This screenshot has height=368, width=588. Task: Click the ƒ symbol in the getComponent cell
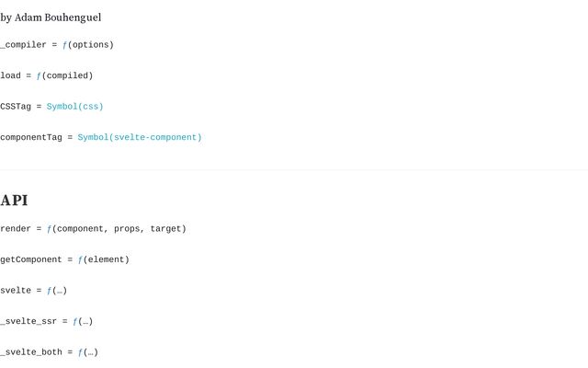coord(81,259)
